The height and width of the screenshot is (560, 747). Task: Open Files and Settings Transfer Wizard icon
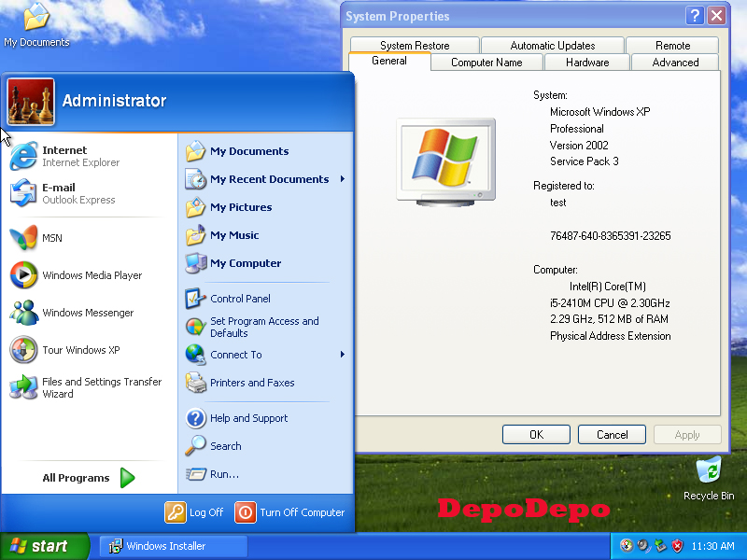[x=23, y=387]
